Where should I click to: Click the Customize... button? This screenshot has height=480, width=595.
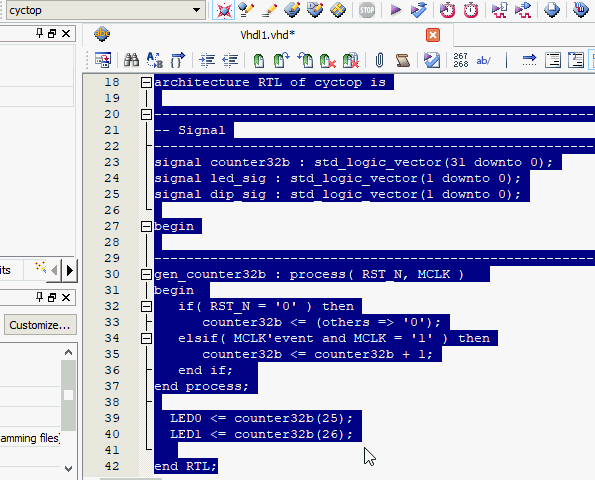coord(40,325)
